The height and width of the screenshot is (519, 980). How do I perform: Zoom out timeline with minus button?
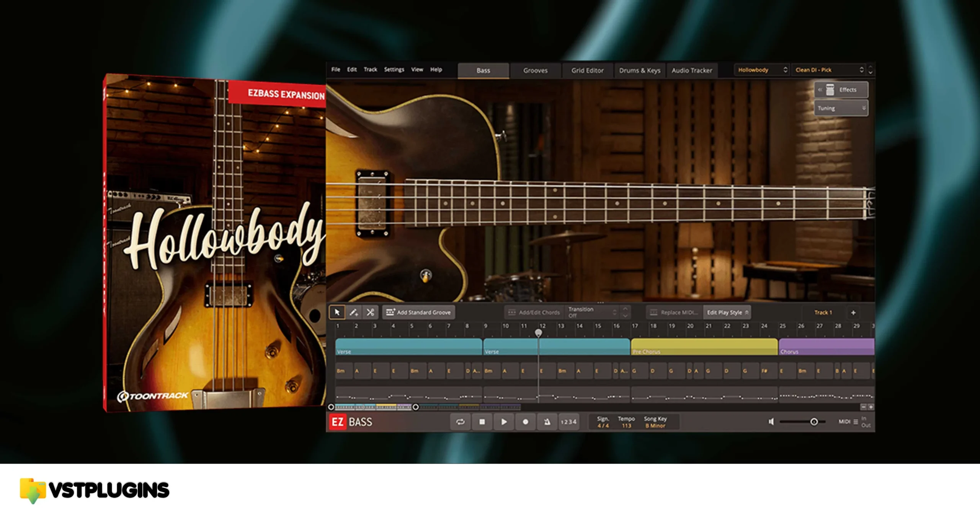[x=863, y=407]
